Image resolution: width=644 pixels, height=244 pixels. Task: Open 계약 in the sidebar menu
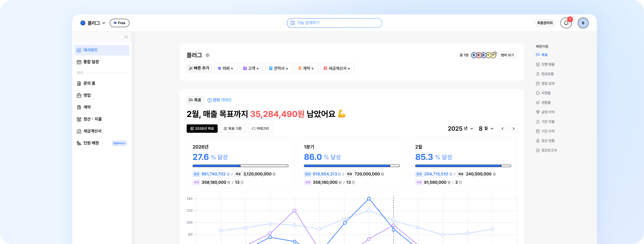pos(102,107)
